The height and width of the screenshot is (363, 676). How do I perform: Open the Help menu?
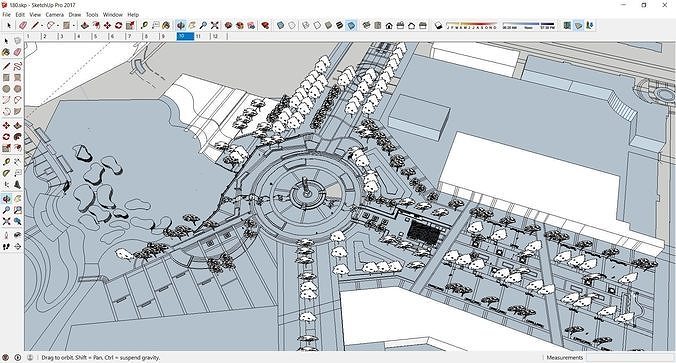[x=133, y=14]
